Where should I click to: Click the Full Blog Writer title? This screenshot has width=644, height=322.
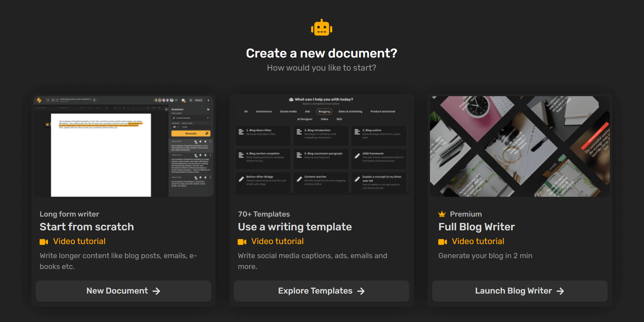[x=477, y=227]
